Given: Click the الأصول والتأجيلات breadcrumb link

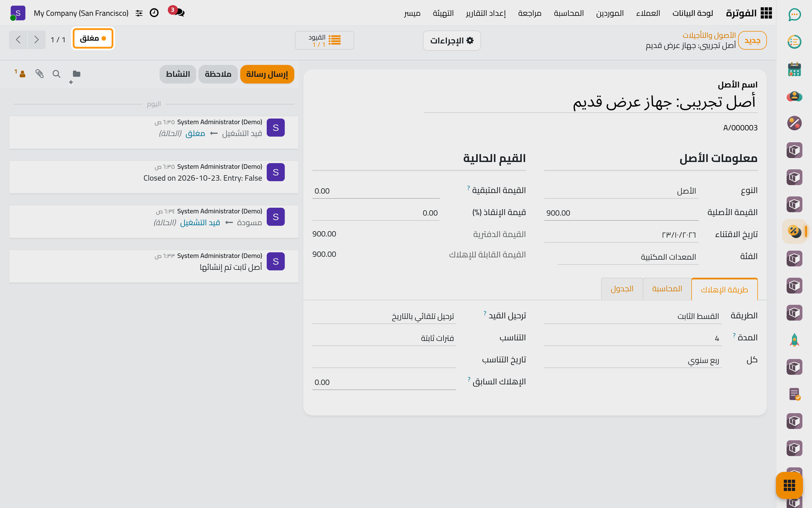Looking at the screenshot, I should tap(709, 35).
